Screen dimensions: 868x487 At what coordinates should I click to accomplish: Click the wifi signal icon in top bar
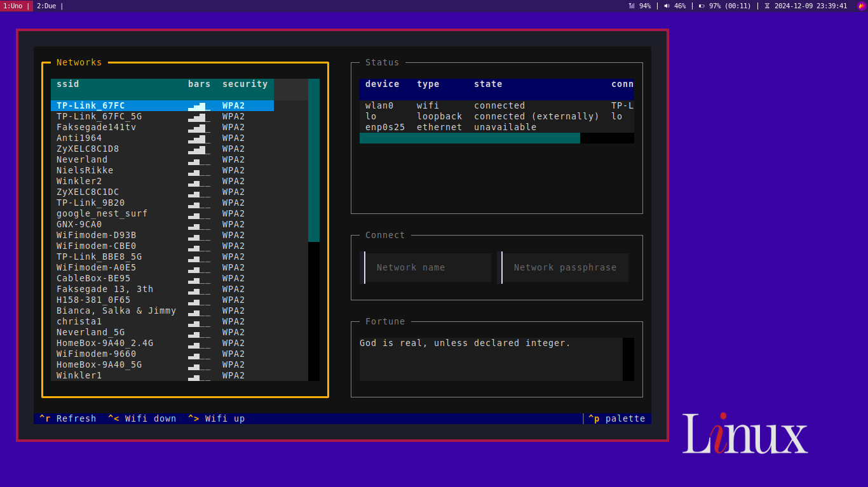[632, 6]
